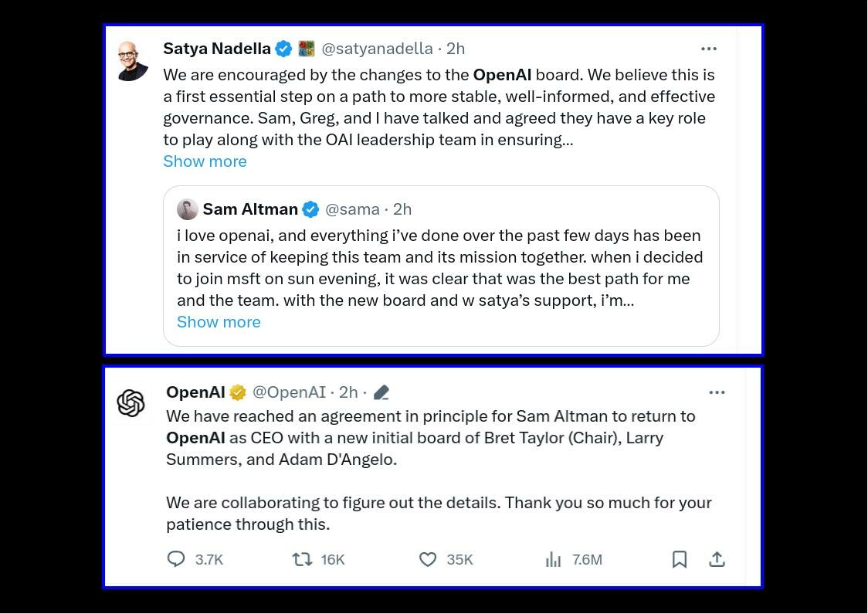
Task: Repost the OpenAI tweet
Action: (x=302, y=559)
